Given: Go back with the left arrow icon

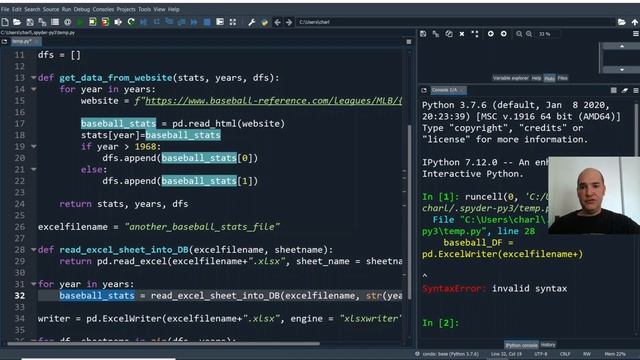Looking at the screenshot, I should pyautogui.click(x=277, y=22).
